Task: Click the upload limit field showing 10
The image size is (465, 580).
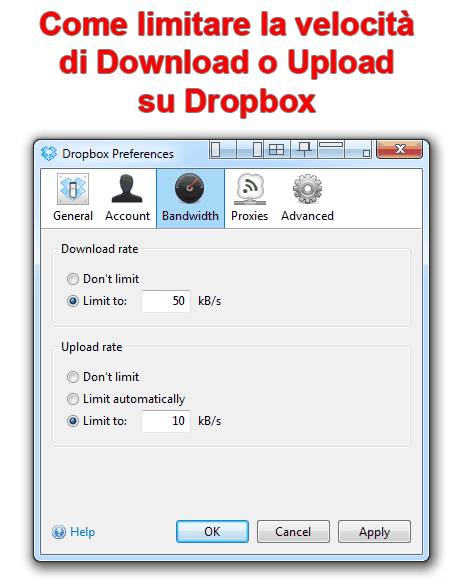Action: tap(166, 421)
